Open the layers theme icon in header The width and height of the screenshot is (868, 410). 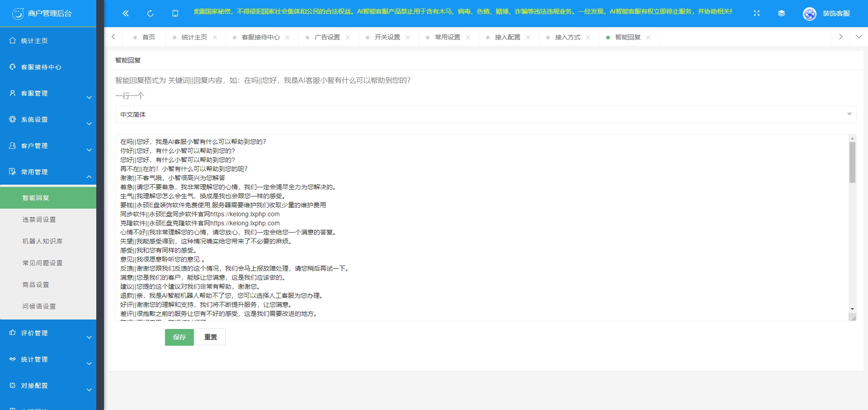coord(781,14)
